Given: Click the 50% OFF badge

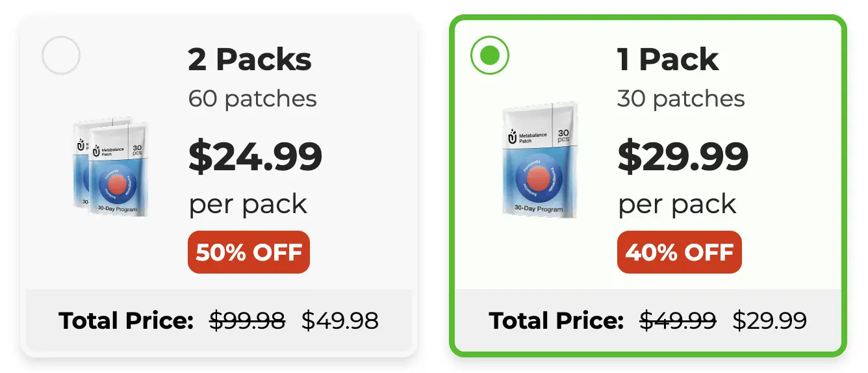Looking at the screenshot, I should click(249, 252).
